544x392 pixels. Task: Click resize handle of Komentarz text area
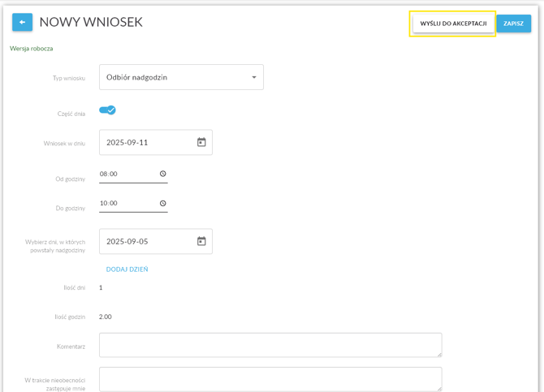438,354
